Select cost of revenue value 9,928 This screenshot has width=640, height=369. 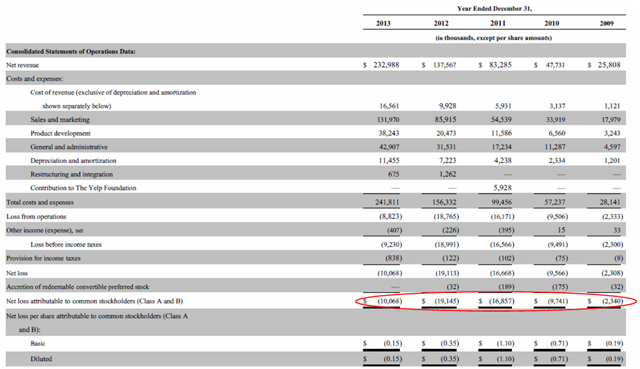[447, 106]
